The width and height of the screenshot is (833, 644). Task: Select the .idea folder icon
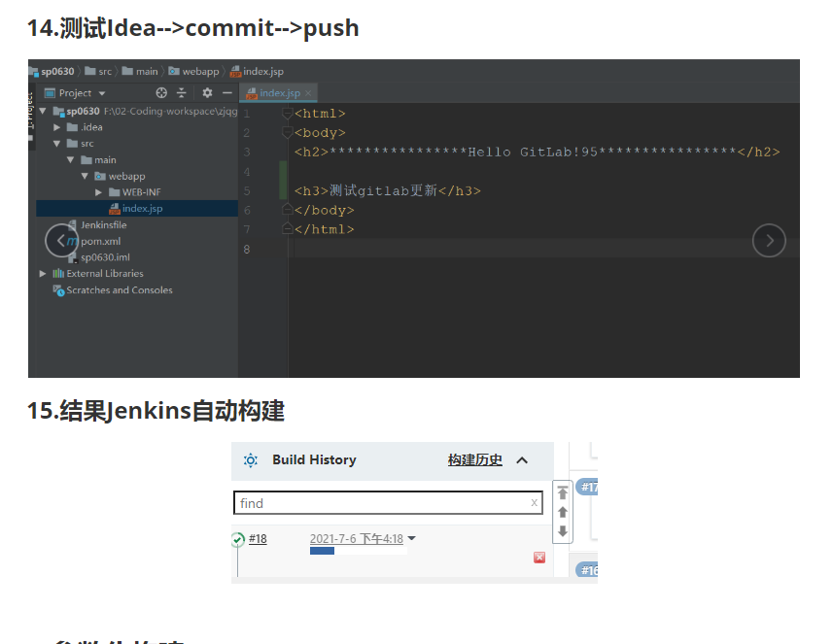pyautogui.click(x=73, y=127)
